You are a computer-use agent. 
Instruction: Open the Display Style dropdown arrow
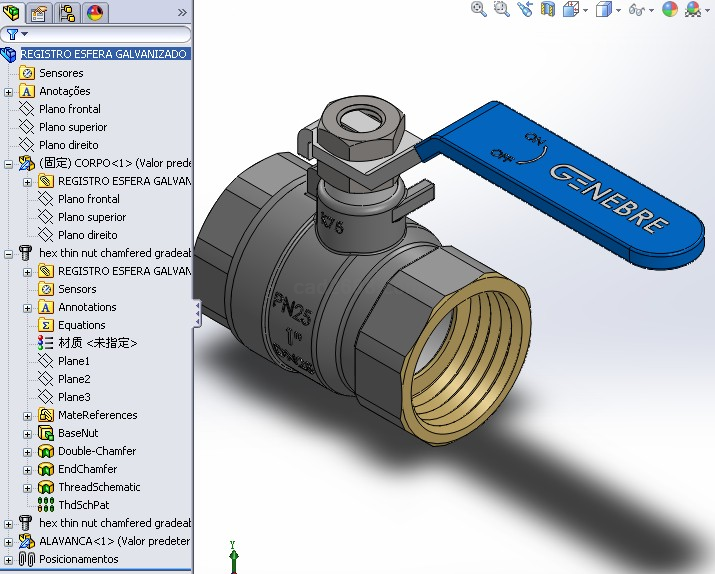coord(618,10)
